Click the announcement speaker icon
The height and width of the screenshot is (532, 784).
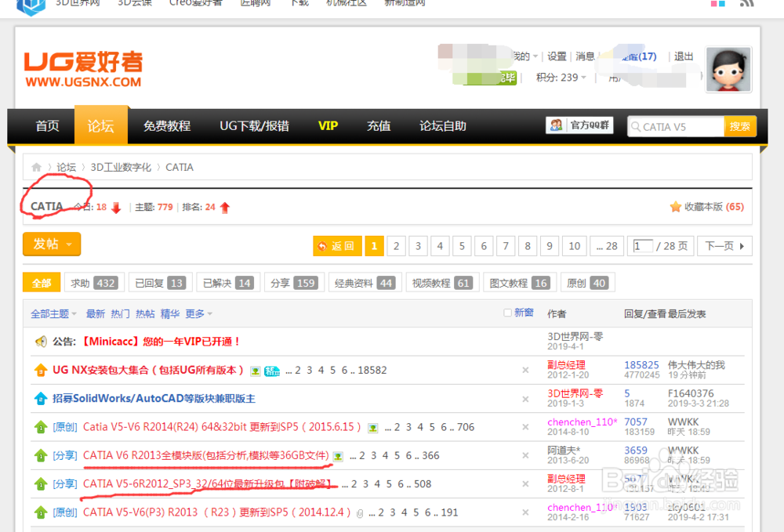[x=41, y=342]
